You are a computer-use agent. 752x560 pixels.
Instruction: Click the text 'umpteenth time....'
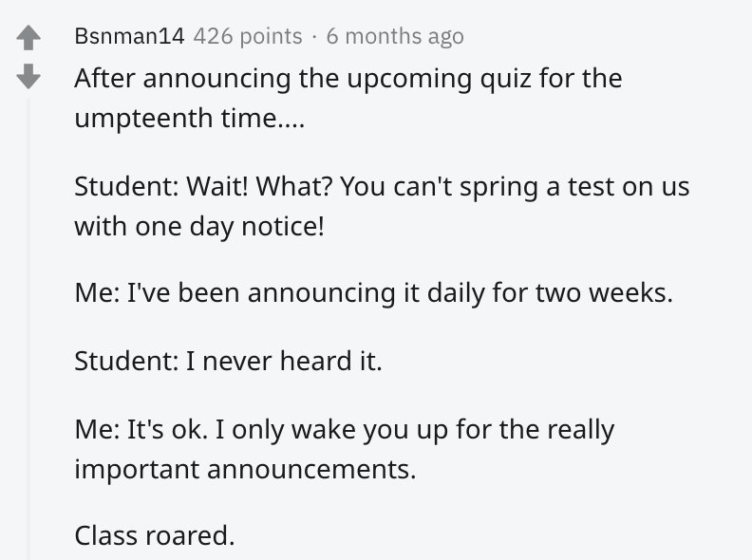[x=190, y=118]
